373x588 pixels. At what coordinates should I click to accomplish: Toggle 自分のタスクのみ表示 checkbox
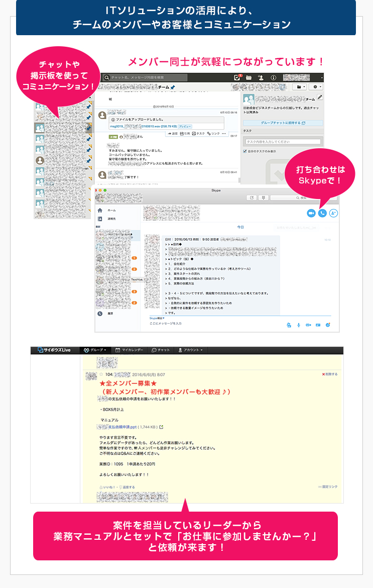click(x=245, y=151)
